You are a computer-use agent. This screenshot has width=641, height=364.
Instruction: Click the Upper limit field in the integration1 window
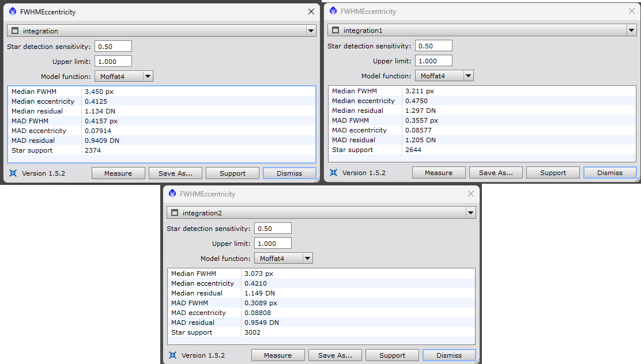(433, 61)
